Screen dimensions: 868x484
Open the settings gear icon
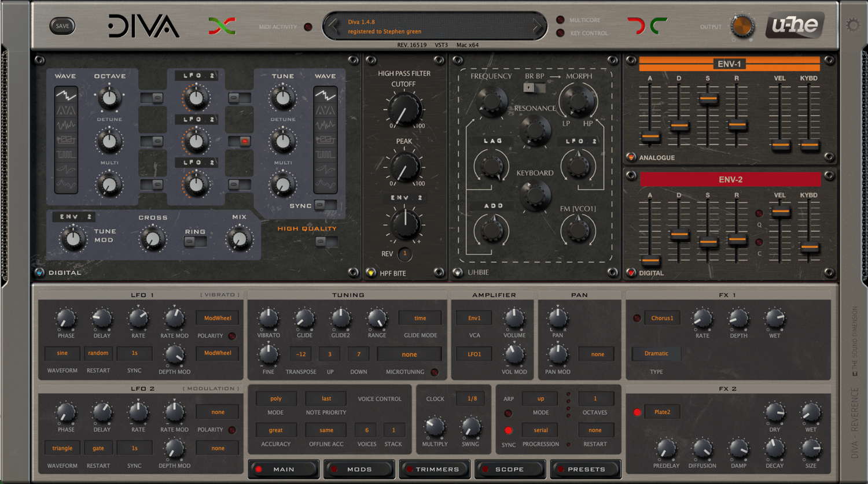coord(852,25)
